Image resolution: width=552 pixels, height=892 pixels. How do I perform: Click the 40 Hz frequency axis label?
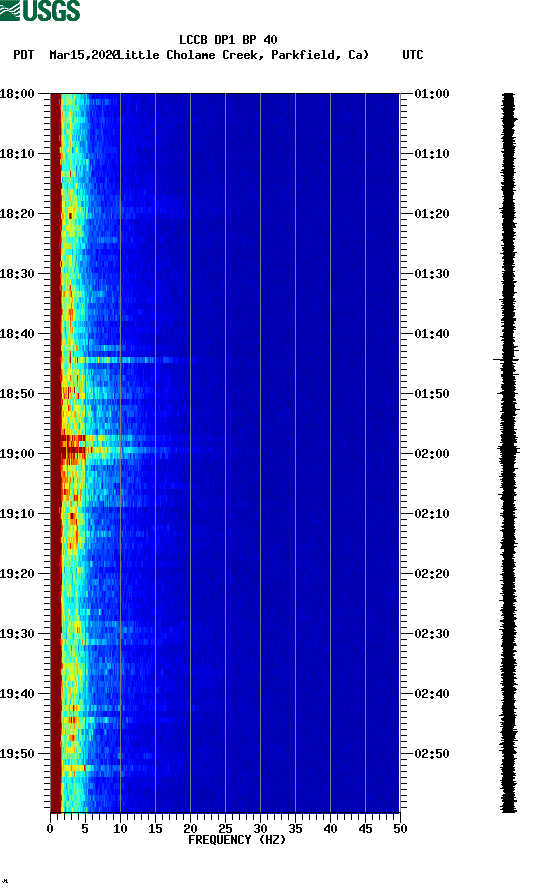click(331, 829)
